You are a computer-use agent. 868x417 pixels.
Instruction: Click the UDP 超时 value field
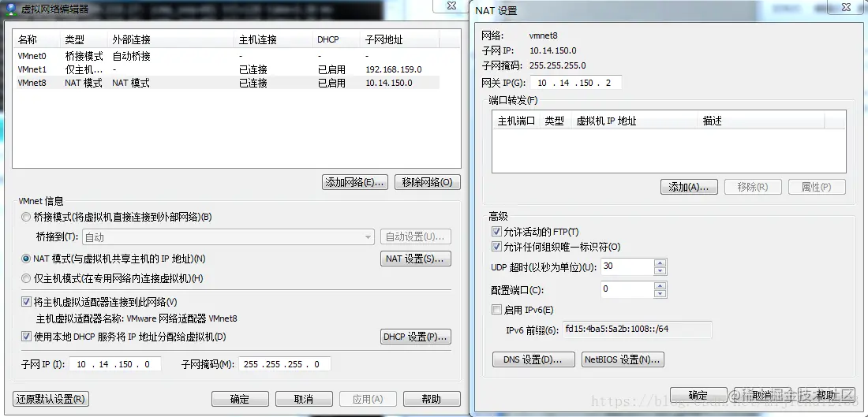627,266
